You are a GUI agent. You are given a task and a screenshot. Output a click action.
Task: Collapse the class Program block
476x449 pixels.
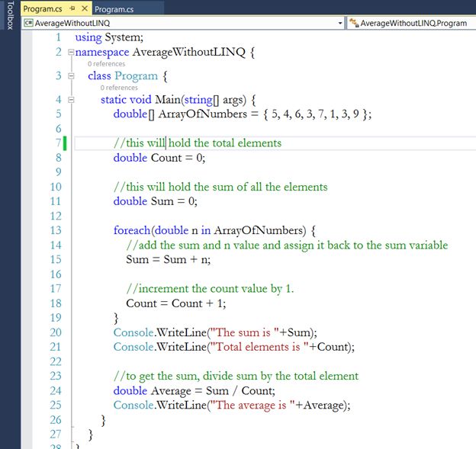[x=71, y=76]
